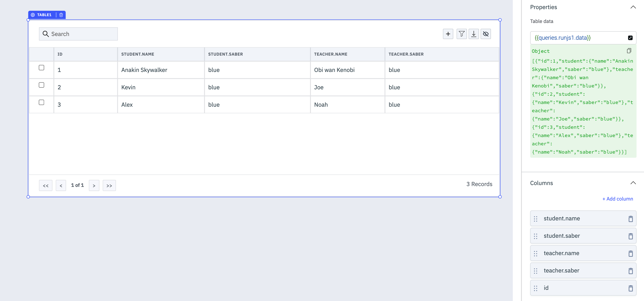Click the + Add column link
Viewport: 644px width, 301px height.
617,199
